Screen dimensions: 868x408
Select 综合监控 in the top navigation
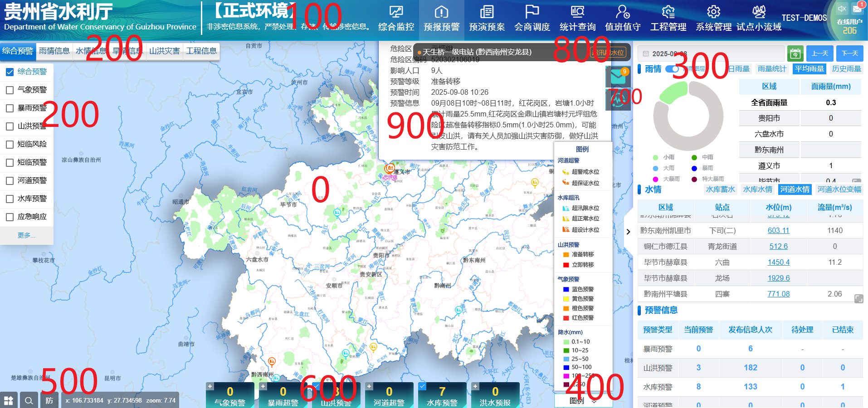click(x=396, y=19)
